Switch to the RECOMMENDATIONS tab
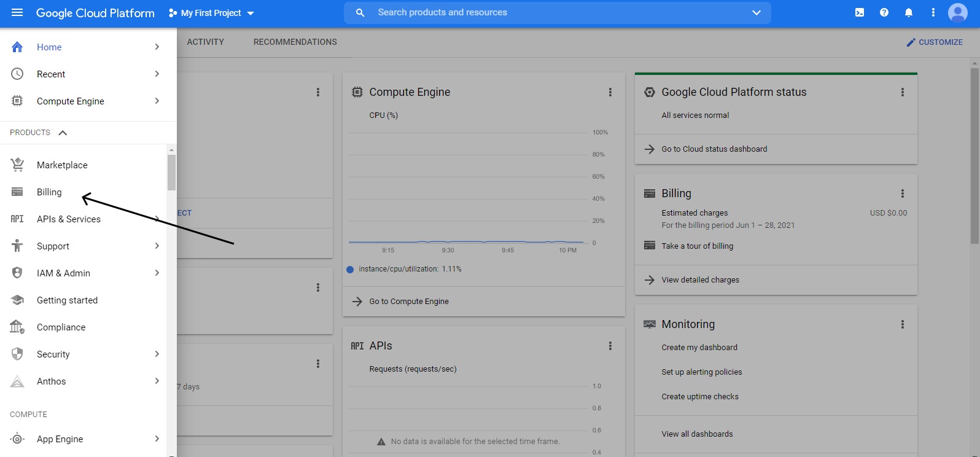Screen dimensions: 980x457 [x=295, y=42]
